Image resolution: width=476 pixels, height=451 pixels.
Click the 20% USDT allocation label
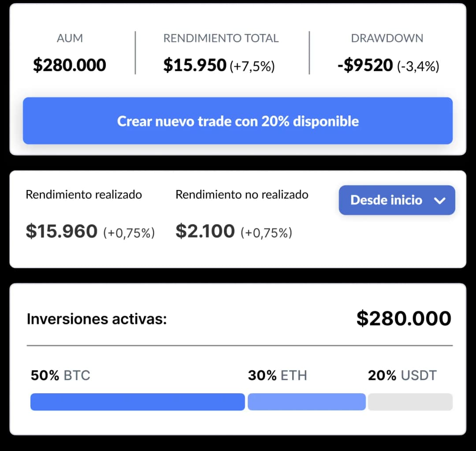point(402,376)
